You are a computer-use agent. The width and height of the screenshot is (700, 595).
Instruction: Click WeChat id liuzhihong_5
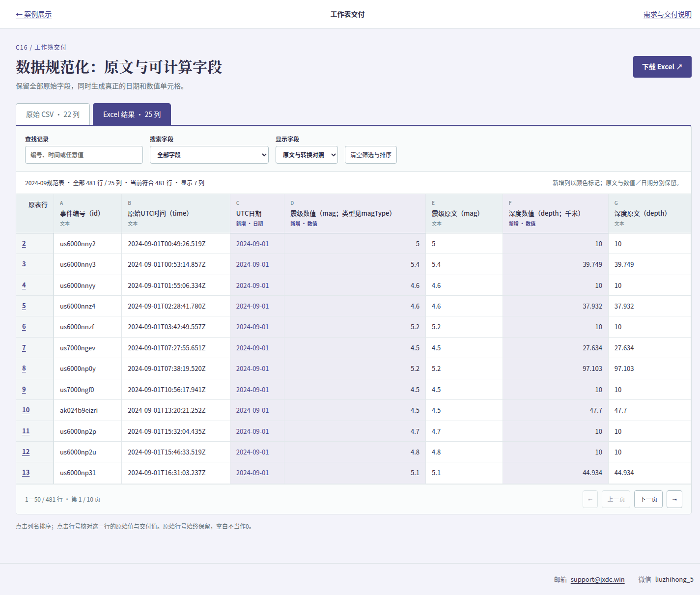tap(674, 579)
